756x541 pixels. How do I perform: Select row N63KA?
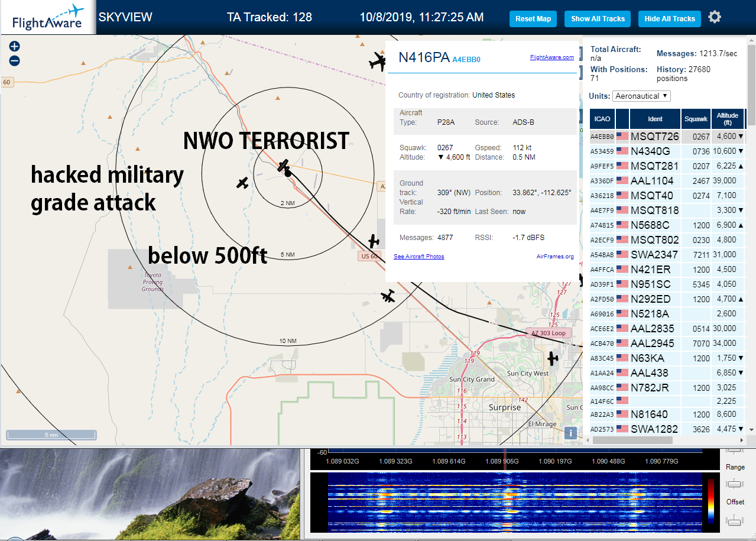point(667,358)
